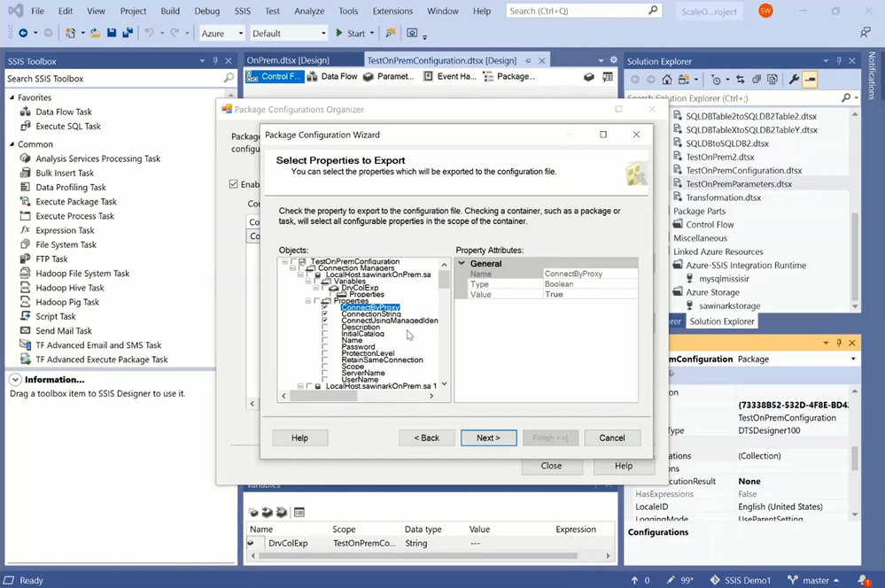Check the InitialCatalog property checkbox
The width and height of the screenshot is (885, 588).
click(x=324, y=334)
